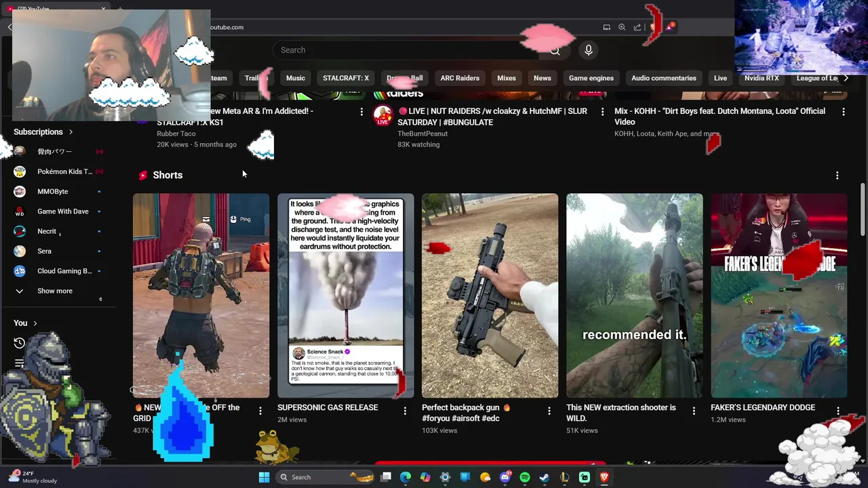Open options for STALCRAFT:X KS1 video
This screenshot has height=488, width=868.
(361, 112)
